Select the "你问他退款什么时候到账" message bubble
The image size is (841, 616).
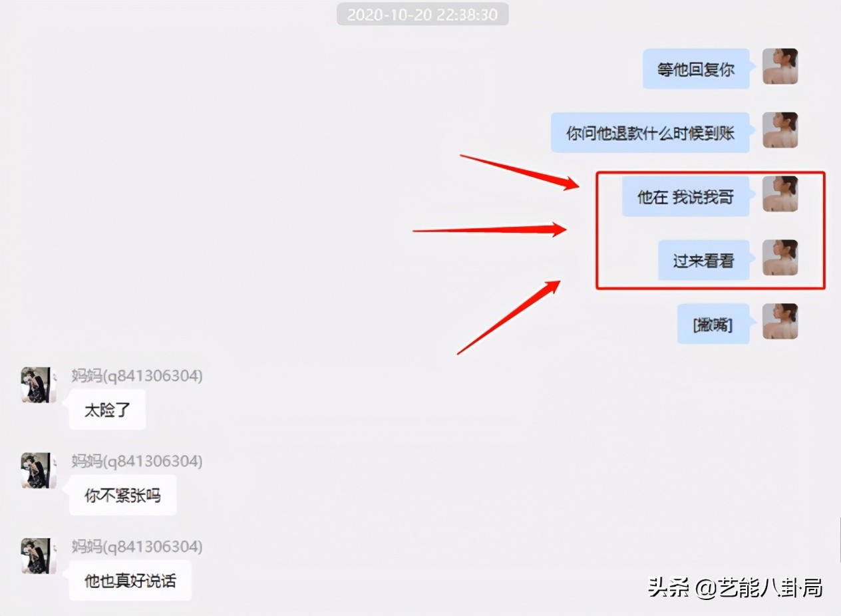click(x=650, y=132)
